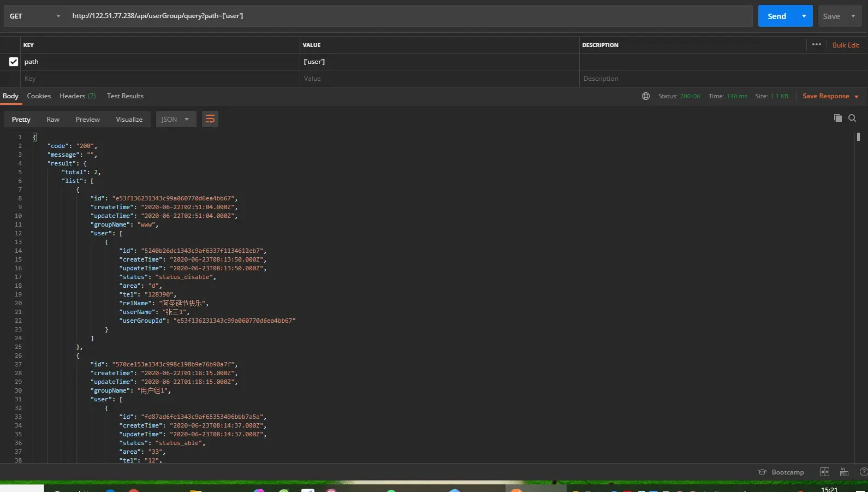
Task: Select the Preview view tab
Action: [88, 119]
